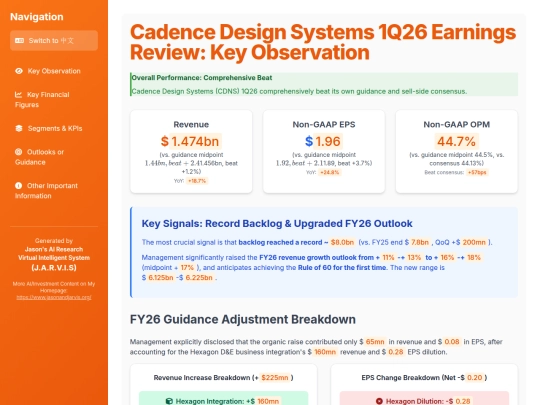
Task: Click the Revenue YoY +18.7% badge
Action: click(197, 181)
